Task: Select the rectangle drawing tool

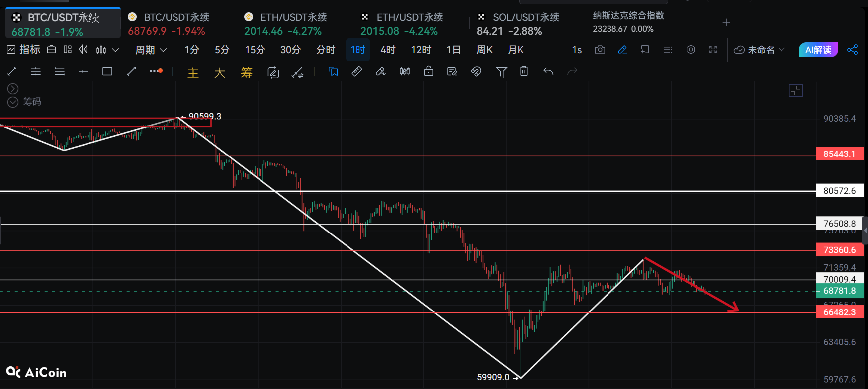Action: (107, 72)
